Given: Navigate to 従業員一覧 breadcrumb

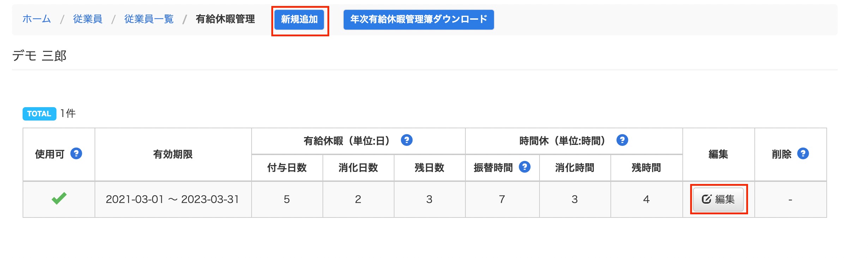Looking at the screenshot, I should tap(149, 19).
